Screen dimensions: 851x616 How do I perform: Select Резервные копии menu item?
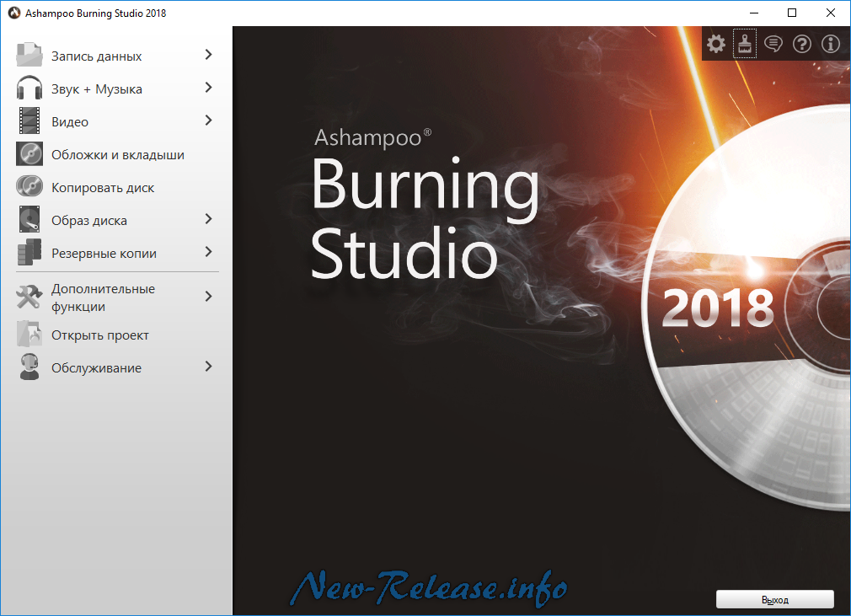[x=116, y=253]
